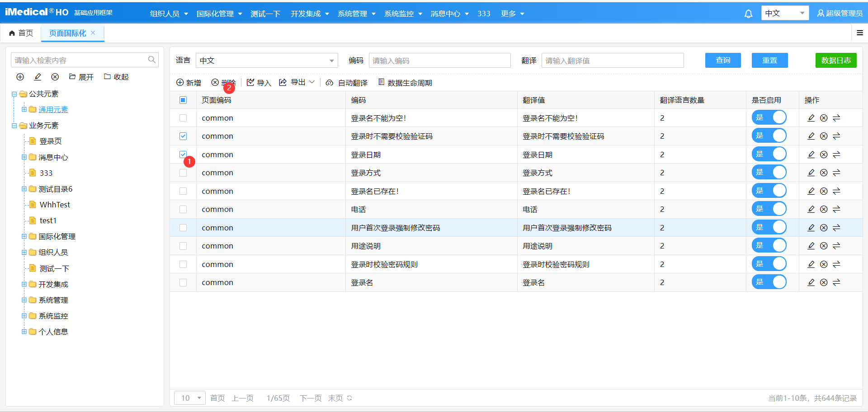This screenshot has height=412, width=868.
Task: Go to 下一页 in pagination
Action: tap(311, 398)
